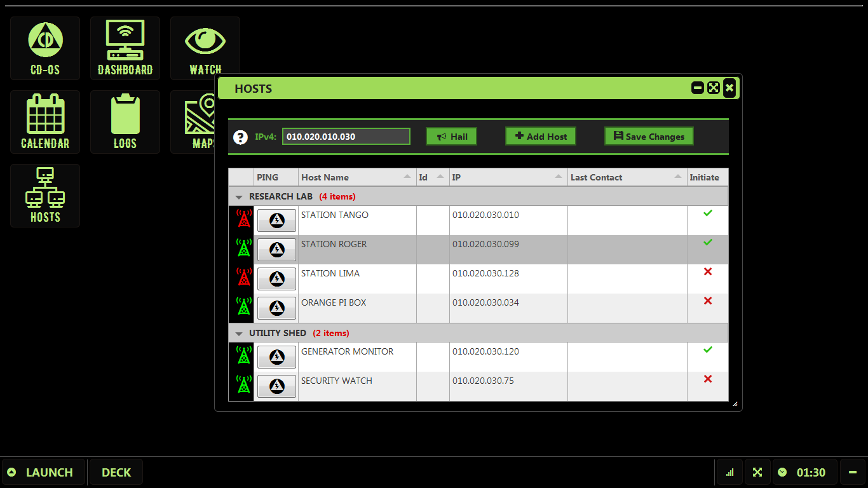The image size is (868, 488).
Task: Ping Station Tango with lightning button
Action: [x=276, y=220]
